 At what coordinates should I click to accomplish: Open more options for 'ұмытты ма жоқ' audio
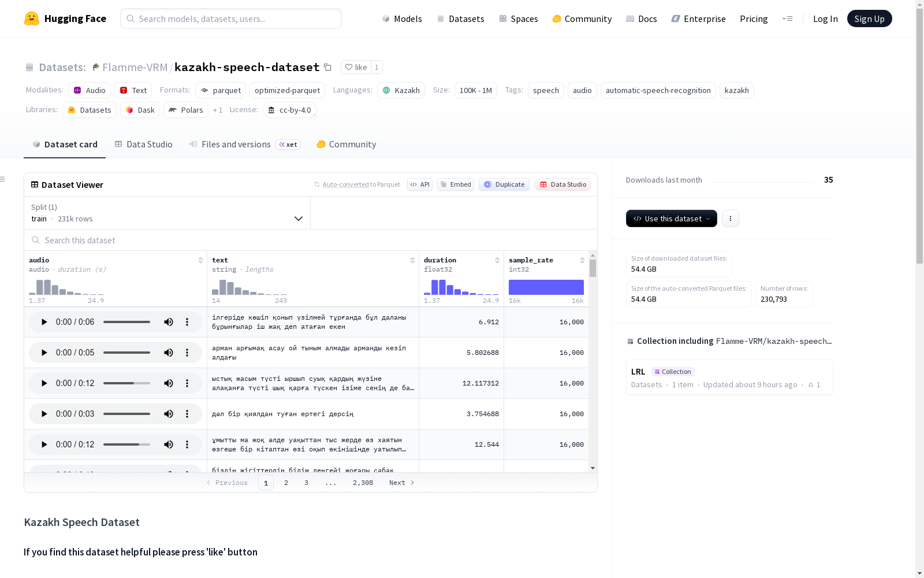(x=187, y=444)
